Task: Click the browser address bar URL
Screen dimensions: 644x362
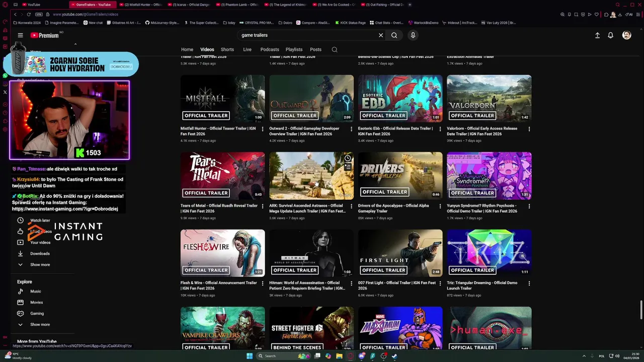Action: click(x=86, y=14)
